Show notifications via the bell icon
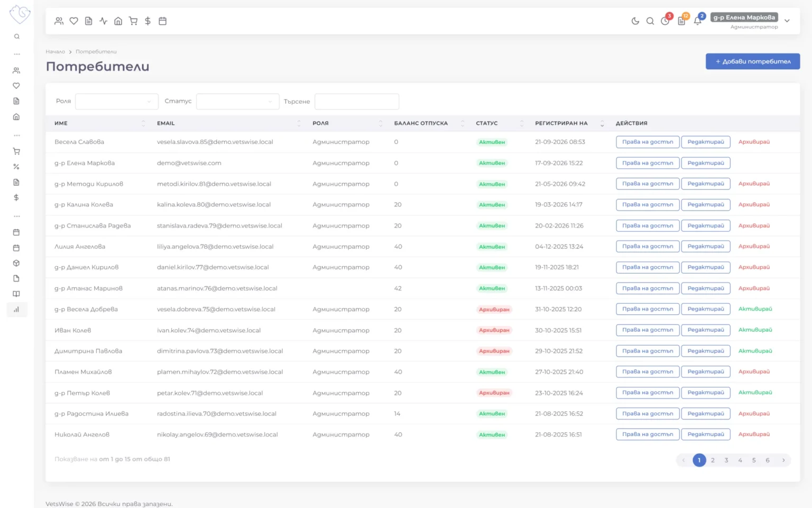The height and width of the screenshot is (508, 812). tap(698, 21)
